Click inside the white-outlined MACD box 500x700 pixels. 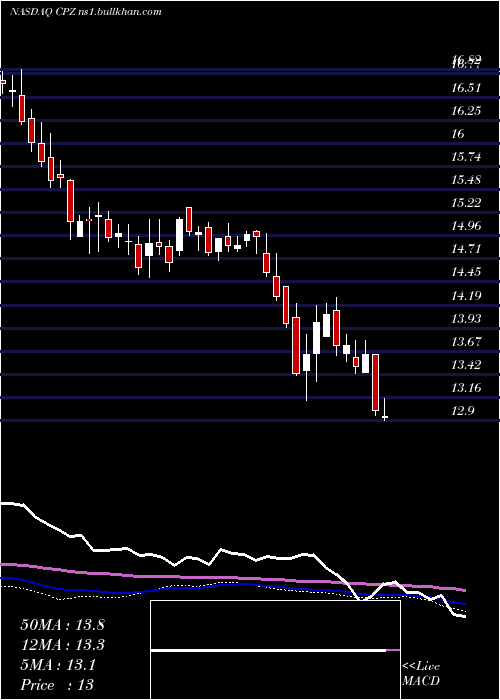[x=275, y=650]
